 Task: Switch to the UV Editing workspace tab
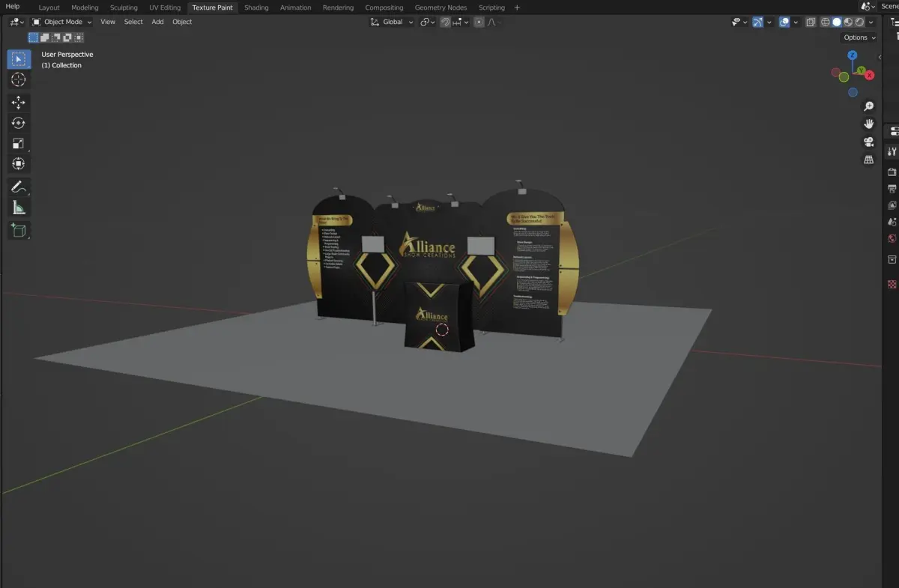(x=165, y=7)
